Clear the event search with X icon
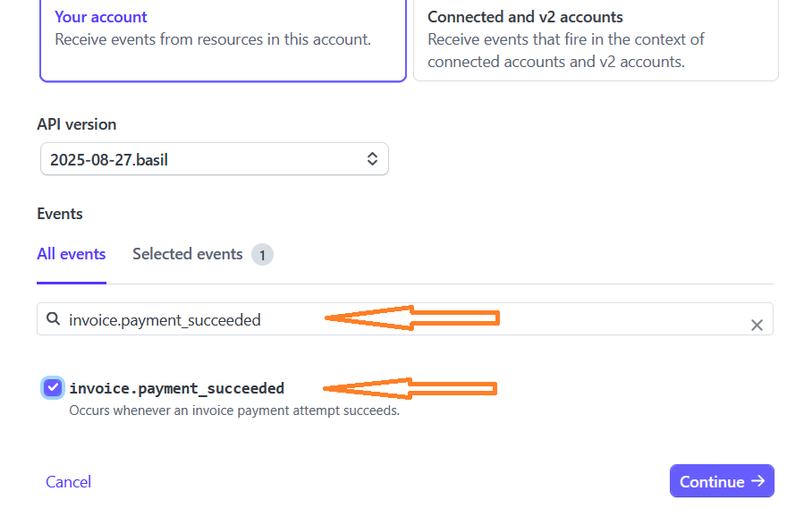This screenshot has height=525, width=812. [757, 326]
